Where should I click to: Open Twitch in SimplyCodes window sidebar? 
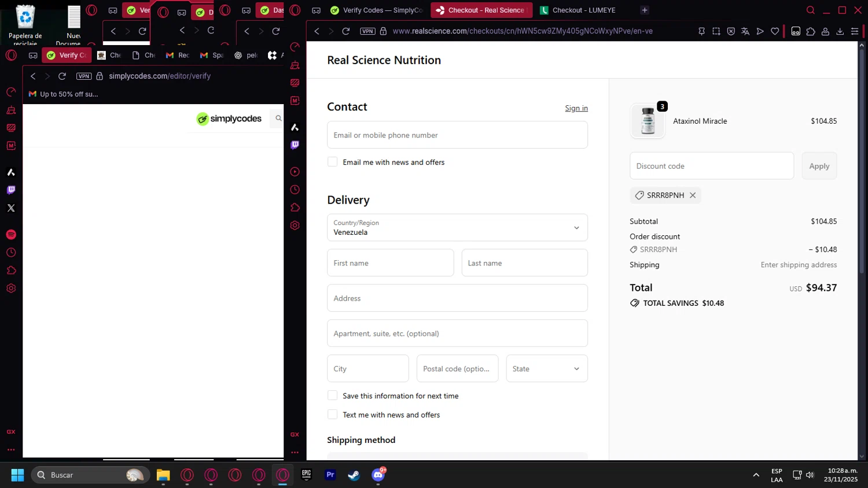click(11, 190)
